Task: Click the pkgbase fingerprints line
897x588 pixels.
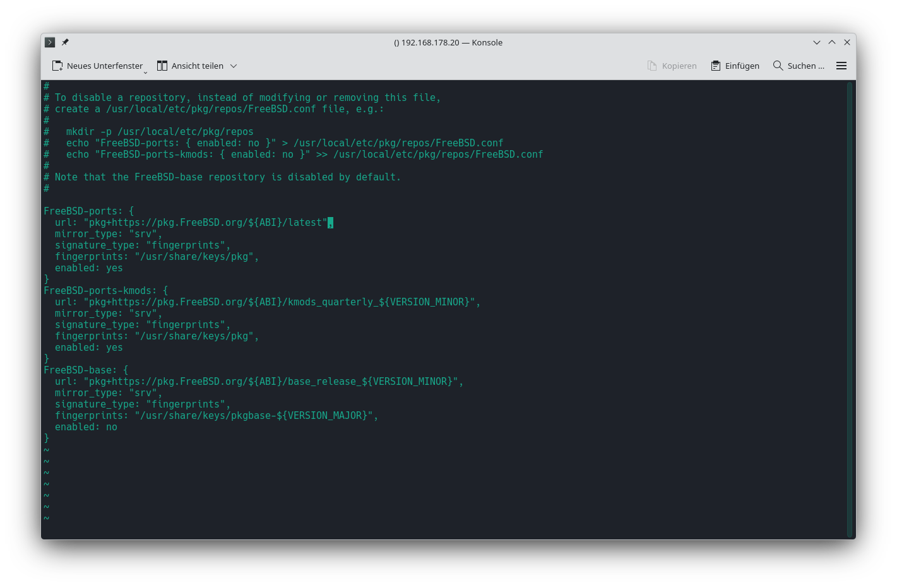Action: (217, 416)
